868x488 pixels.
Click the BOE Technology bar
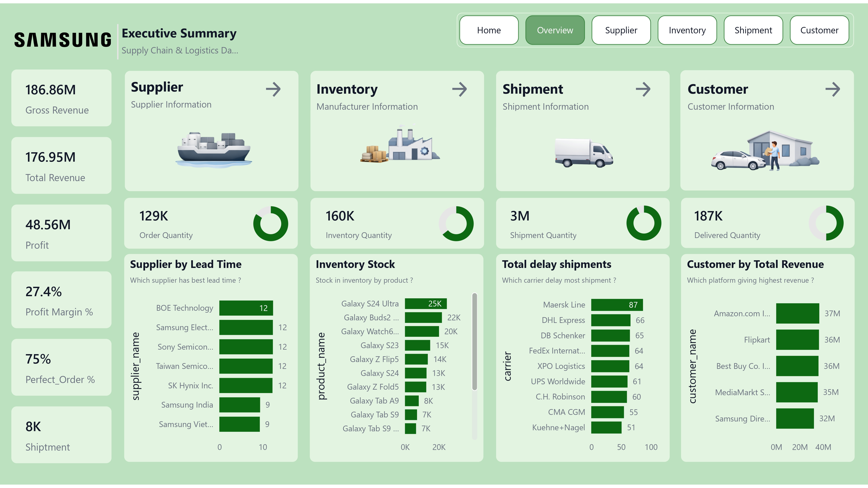tap(246, 308)
